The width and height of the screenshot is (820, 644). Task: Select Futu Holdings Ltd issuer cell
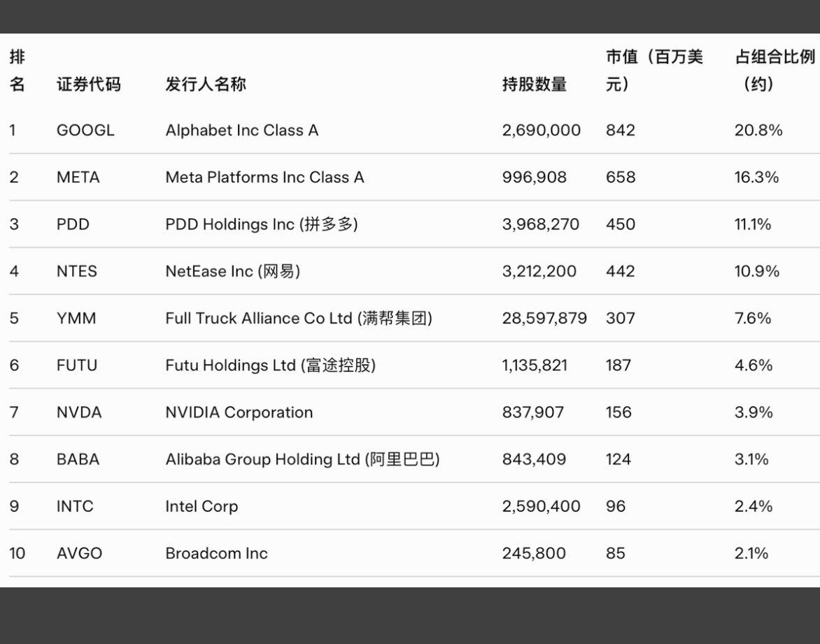click(x=270, y=365)
